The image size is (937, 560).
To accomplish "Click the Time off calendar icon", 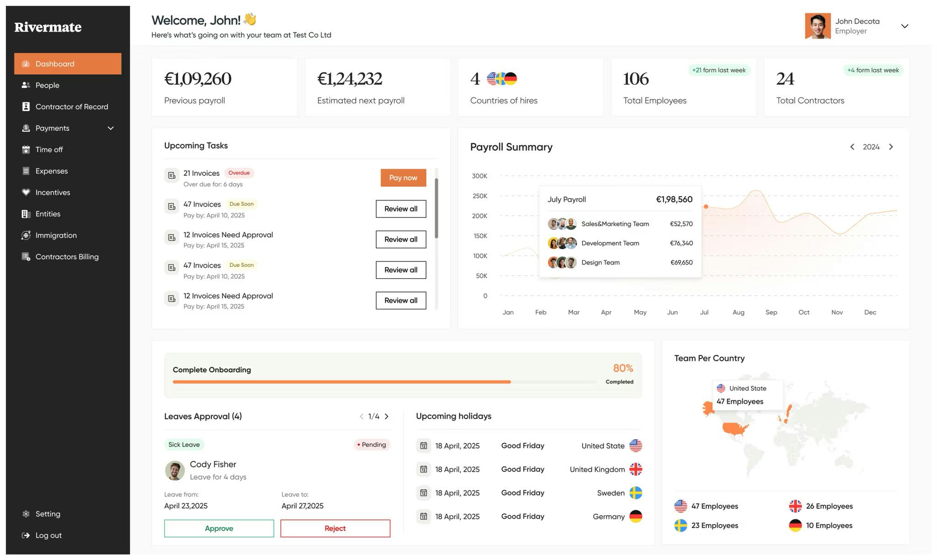I will coord(26,150).
